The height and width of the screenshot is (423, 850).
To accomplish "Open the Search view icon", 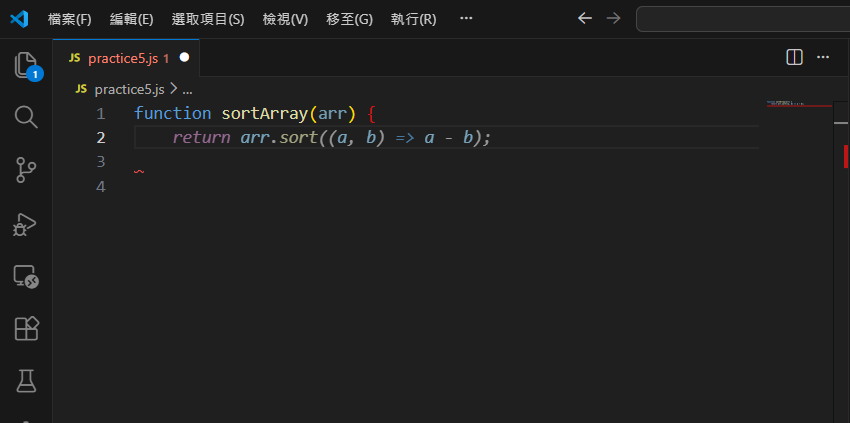I will 26,117.
